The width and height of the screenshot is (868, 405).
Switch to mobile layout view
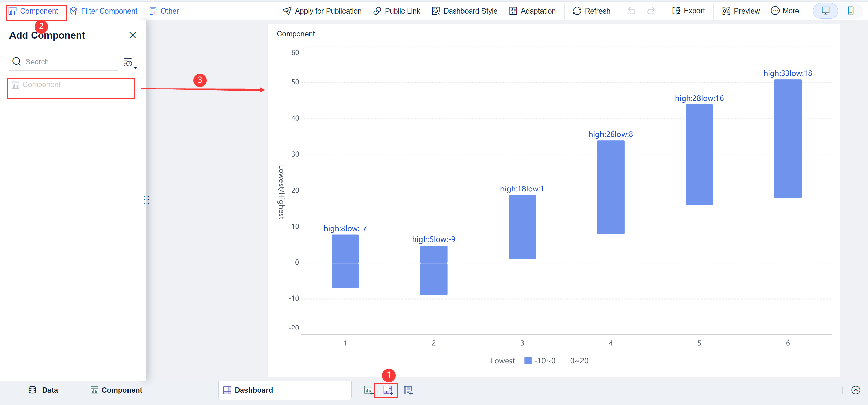click(x=850, y=11)
